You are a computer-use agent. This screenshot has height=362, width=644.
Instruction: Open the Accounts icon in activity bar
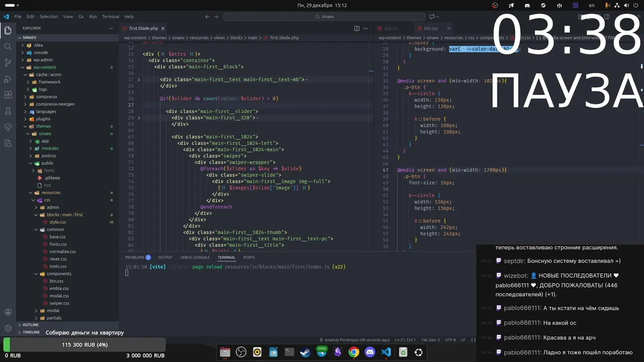(8, 312)
